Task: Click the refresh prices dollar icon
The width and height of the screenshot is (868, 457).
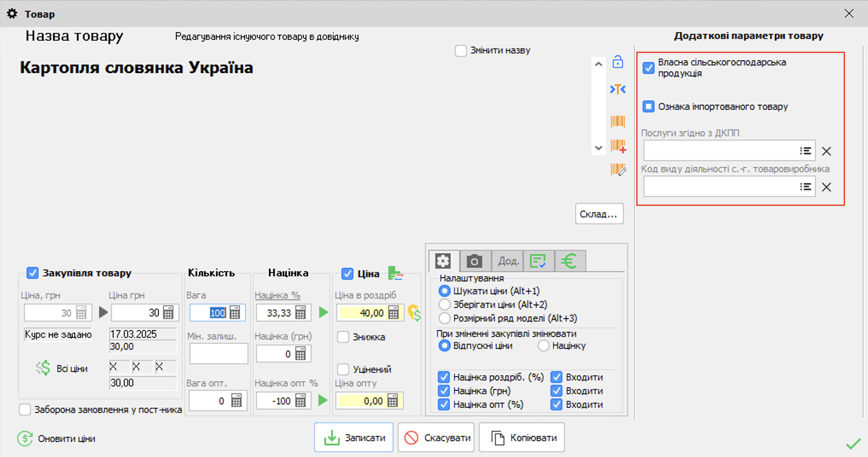Action: (x=25, y=439)
